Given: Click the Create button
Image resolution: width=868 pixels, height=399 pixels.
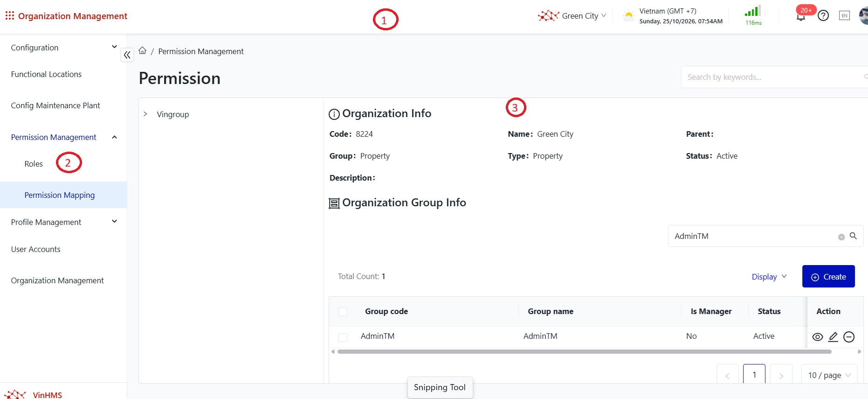Looking at the screenshot, I should coord(828,276).
